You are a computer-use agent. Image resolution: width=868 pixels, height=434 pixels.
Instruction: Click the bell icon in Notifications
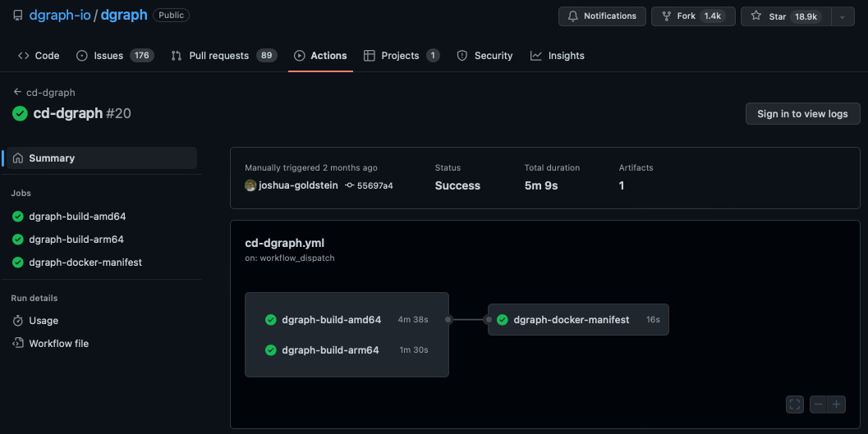click(x=573, y=16)
